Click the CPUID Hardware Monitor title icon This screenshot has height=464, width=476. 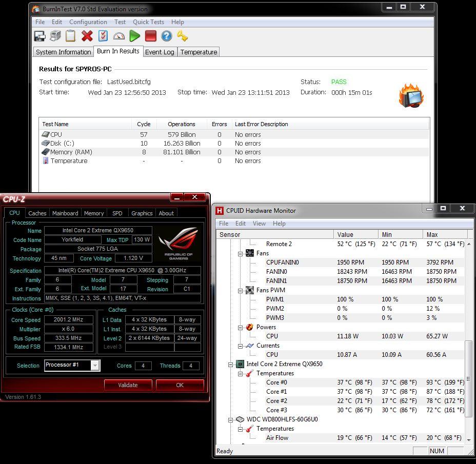[x=220, y=210]
